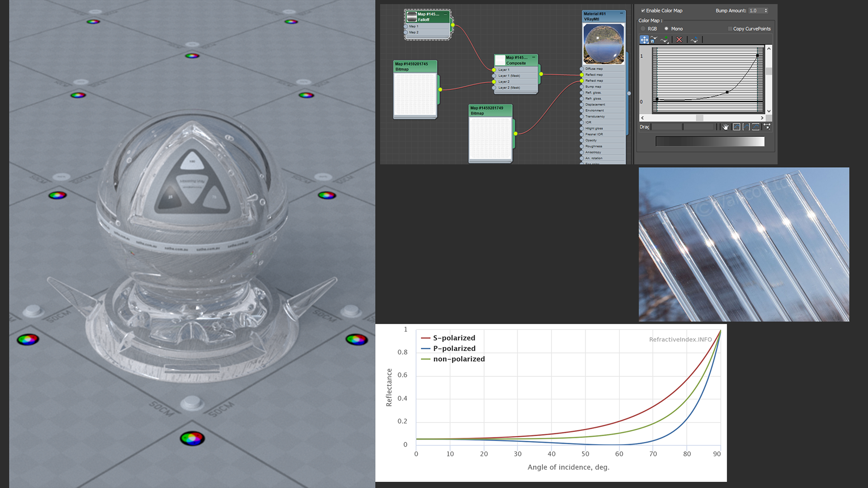Click the Diffuse map input socket
The height and width of the screenshot is (488, 868).
pos(582,69)
